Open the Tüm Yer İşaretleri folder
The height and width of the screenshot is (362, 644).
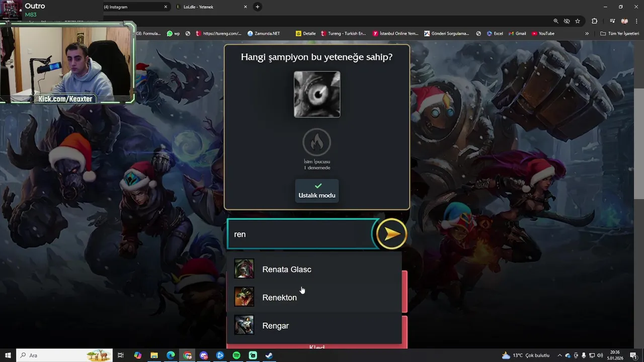click(619, 34)
